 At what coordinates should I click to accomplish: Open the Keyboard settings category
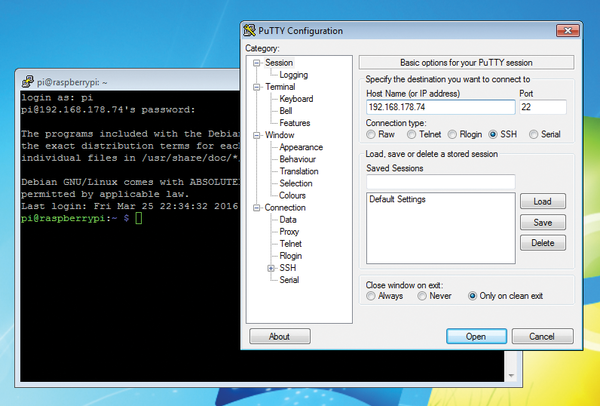click(296, 99)
